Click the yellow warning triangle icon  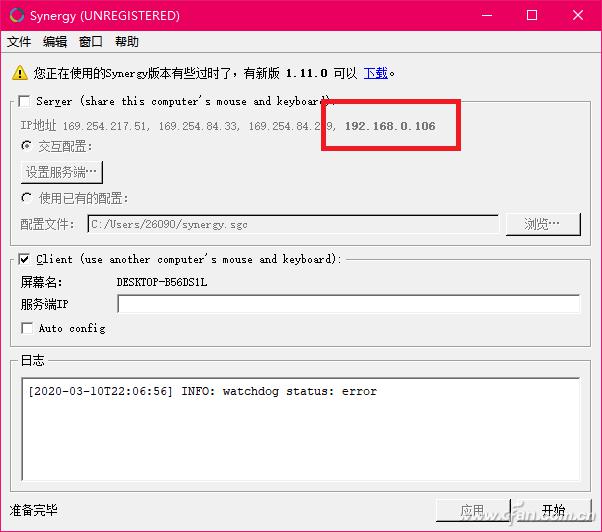pyautogui.click(x=20, y=73)
